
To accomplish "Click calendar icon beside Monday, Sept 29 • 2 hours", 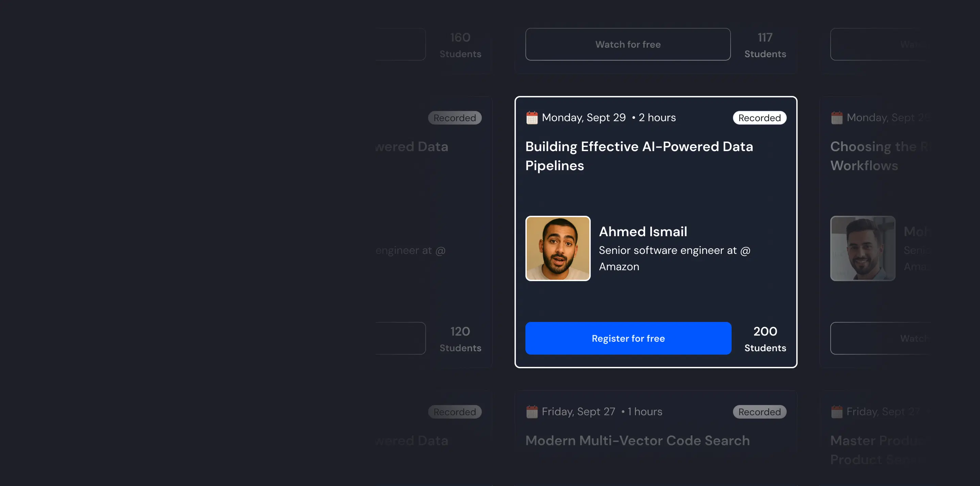I will (532, 118).
